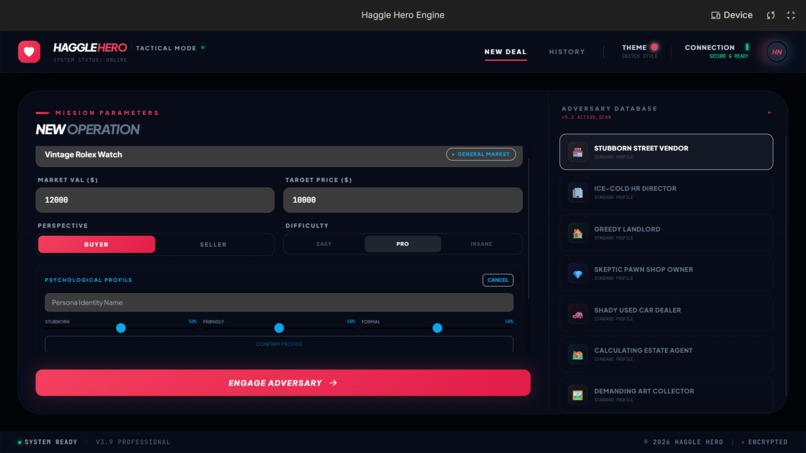Choose Insane difficulty

(x=481, y=244)
